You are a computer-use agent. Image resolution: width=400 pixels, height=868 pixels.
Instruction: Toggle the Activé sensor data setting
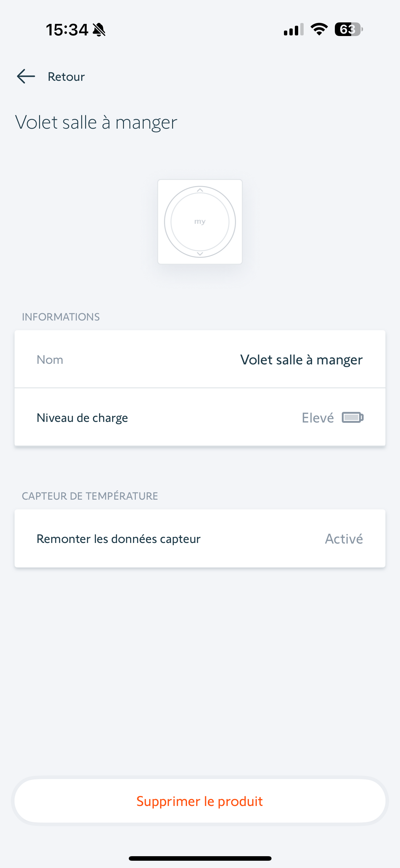click(x=344, y=539)
